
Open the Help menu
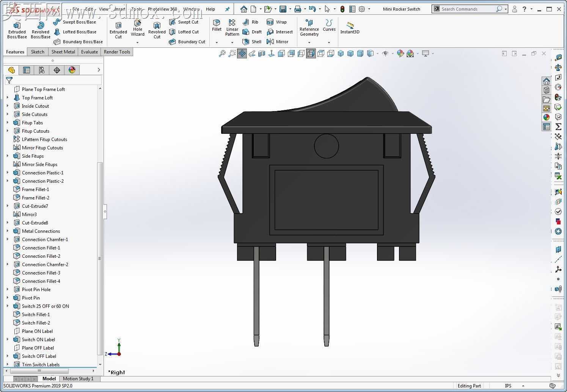210,9
